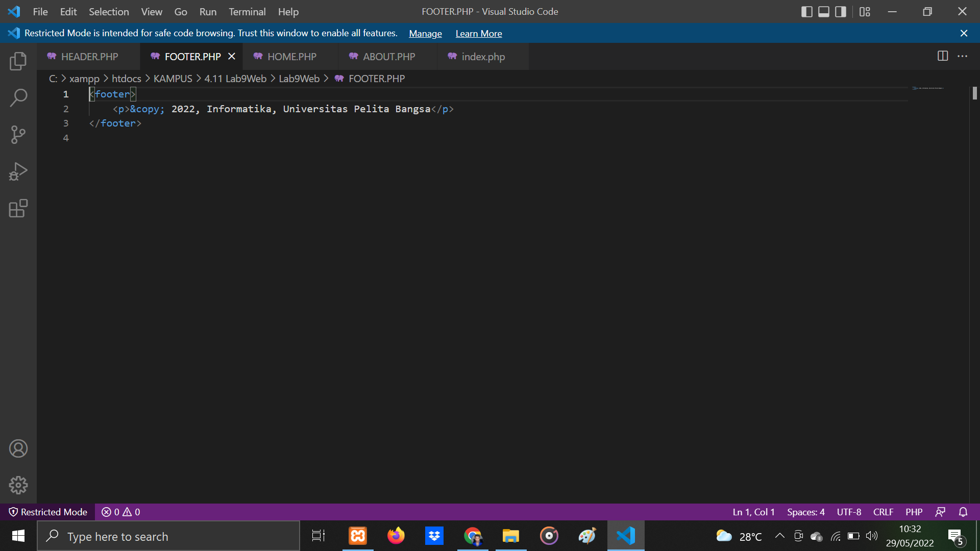Open the editor actions ellipsis menu
Viewport: 980px width, 551px height.
tap(964, 56)
